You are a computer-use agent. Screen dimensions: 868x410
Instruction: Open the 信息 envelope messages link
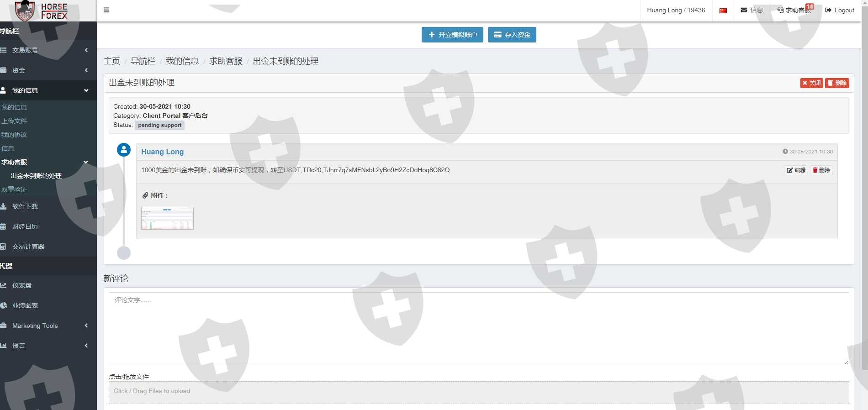752,10
